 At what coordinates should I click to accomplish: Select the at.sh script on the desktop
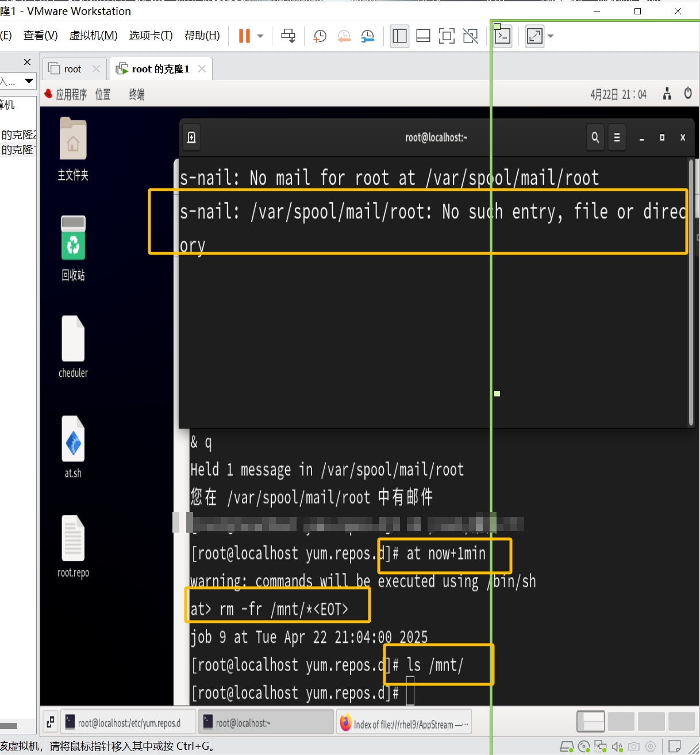[x=73, y=447]
